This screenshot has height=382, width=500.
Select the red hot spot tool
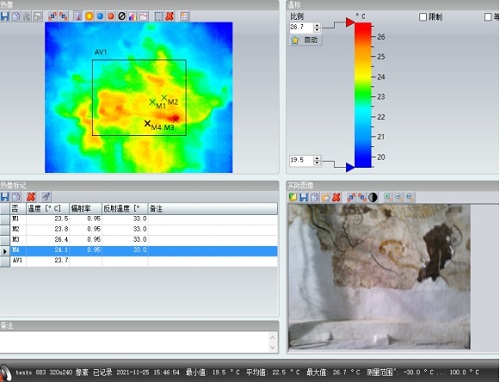(111, 16)
